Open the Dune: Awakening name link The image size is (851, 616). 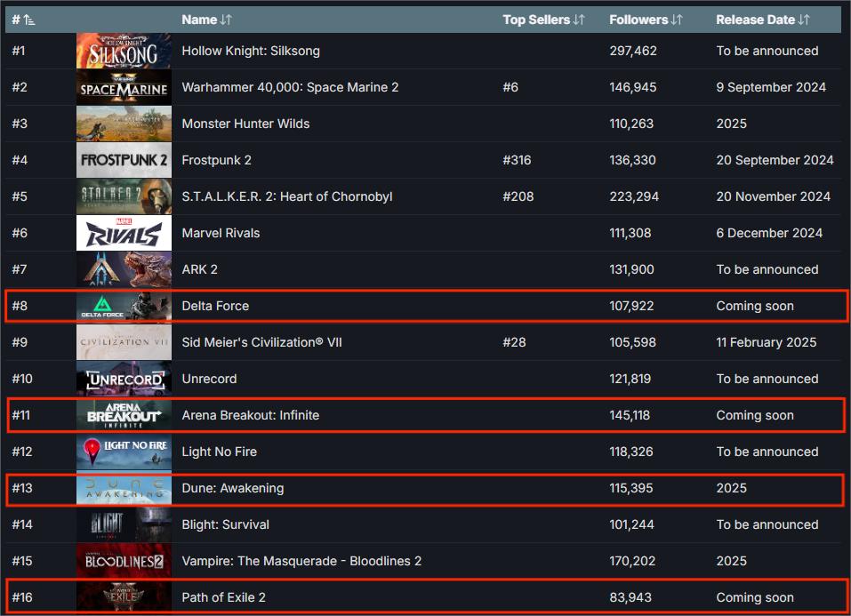pos(233,488)
